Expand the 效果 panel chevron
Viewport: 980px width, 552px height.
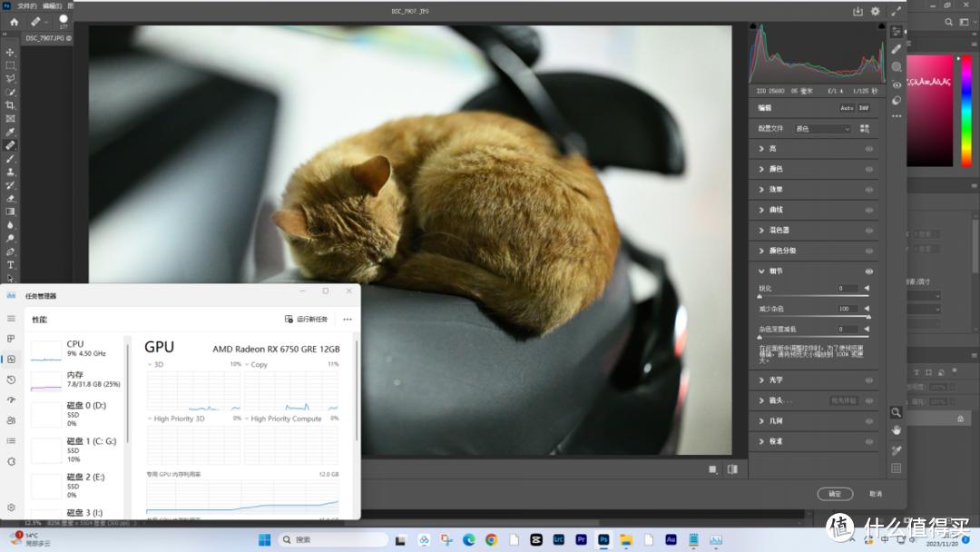[x=761, y=190]
